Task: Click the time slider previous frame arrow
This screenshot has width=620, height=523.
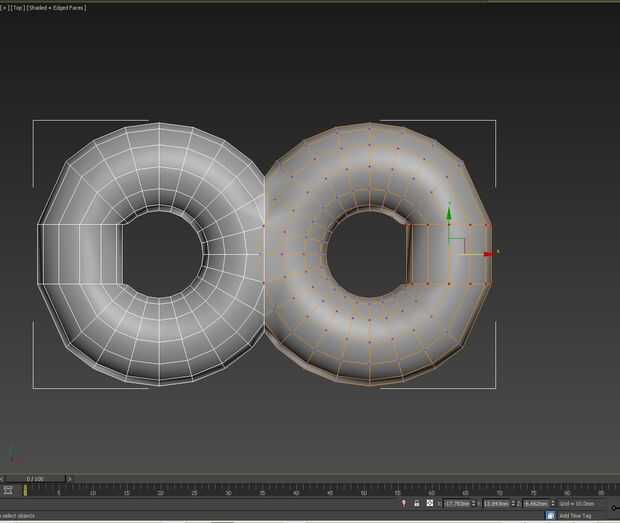Action: point(2,479)
